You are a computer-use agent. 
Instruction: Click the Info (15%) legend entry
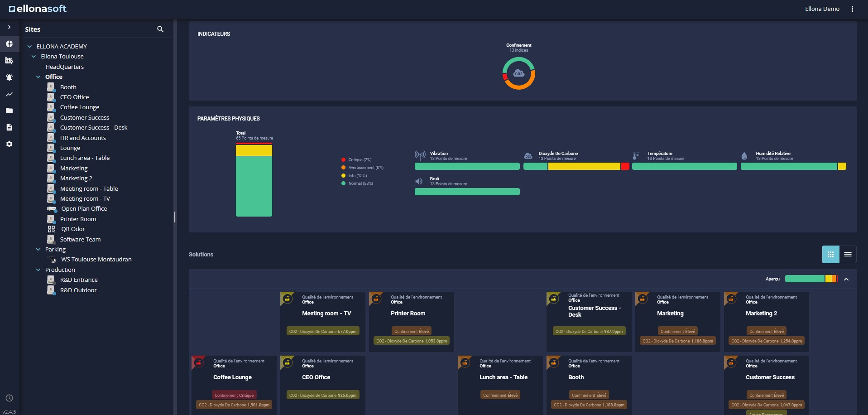point(354,175)
